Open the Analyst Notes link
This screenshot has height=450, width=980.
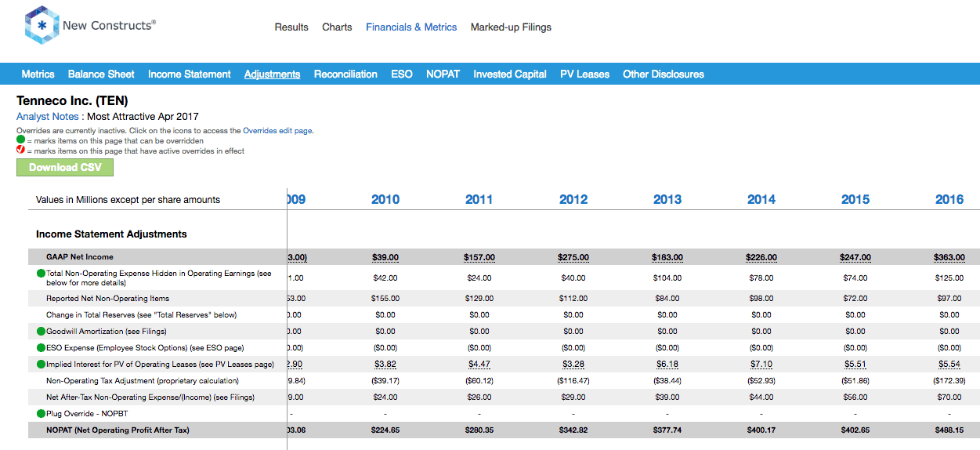(x=48, y=117)
